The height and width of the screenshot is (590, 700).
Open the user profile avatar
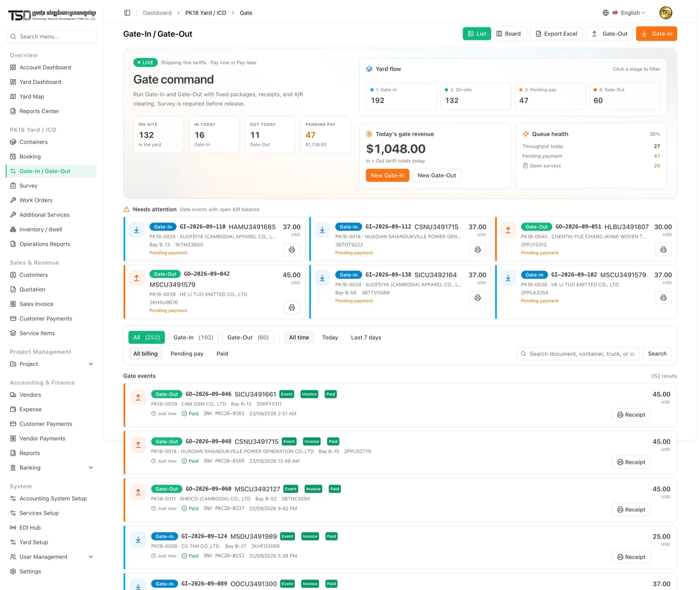tap(666, 12)
